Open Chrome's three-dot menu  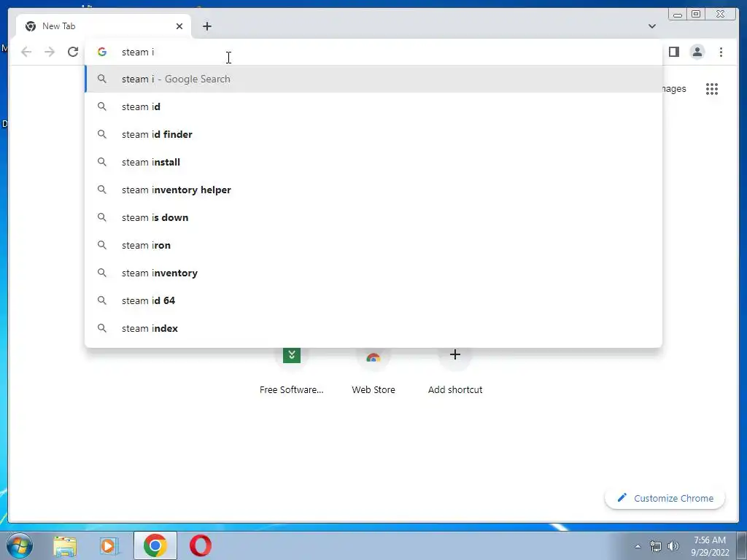point(721,52)
